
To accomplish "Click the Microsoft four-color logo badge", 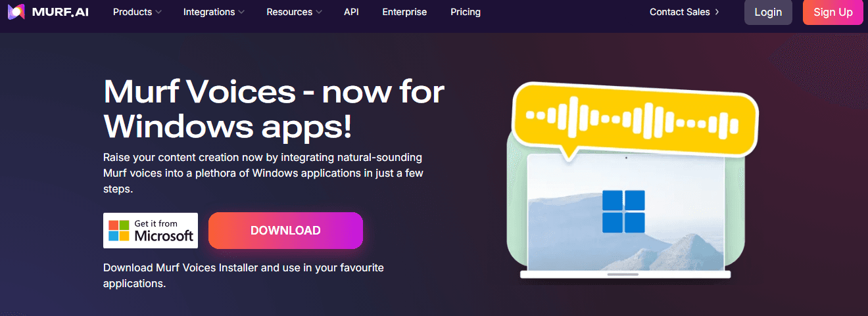I will pyautogui.click(x=119, y=231).
